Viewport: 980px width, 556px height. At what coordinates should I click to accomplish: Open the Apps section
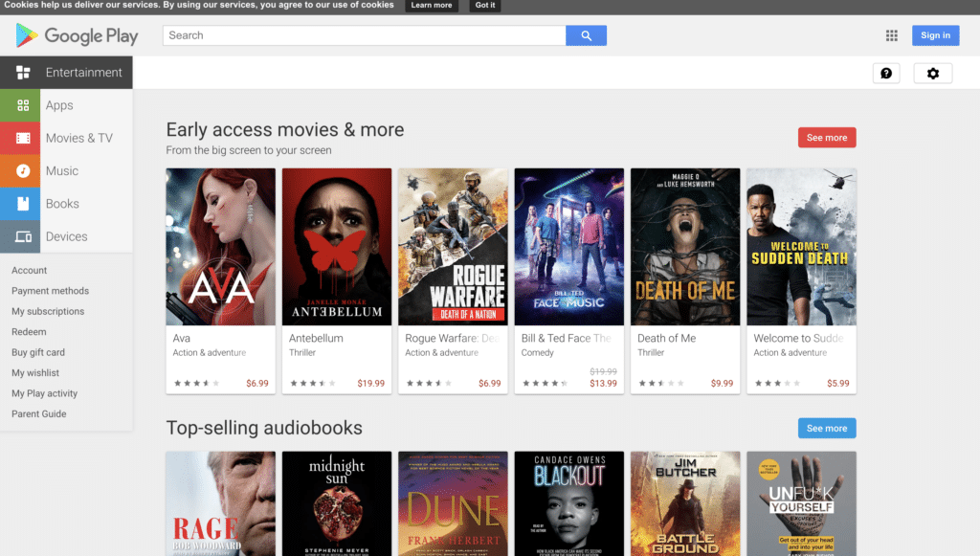click(59, 105)
